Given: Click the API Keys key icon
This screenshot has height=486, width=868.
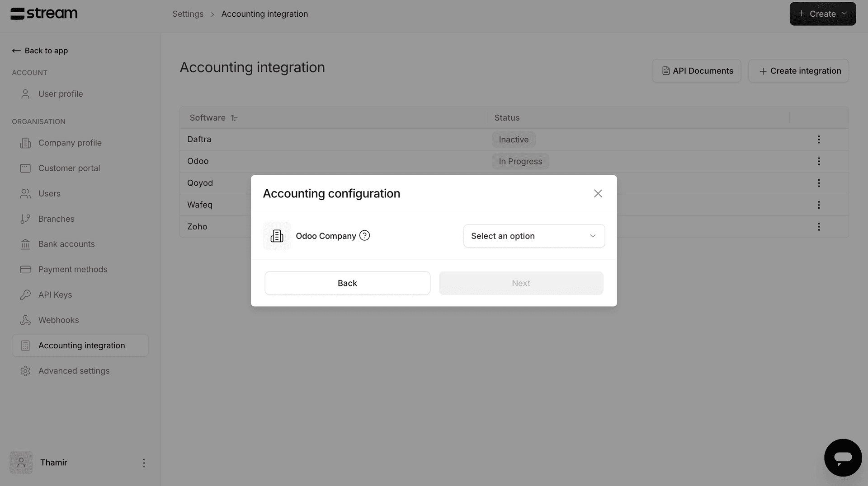Looking at the screenshot, I should point(25,294).
